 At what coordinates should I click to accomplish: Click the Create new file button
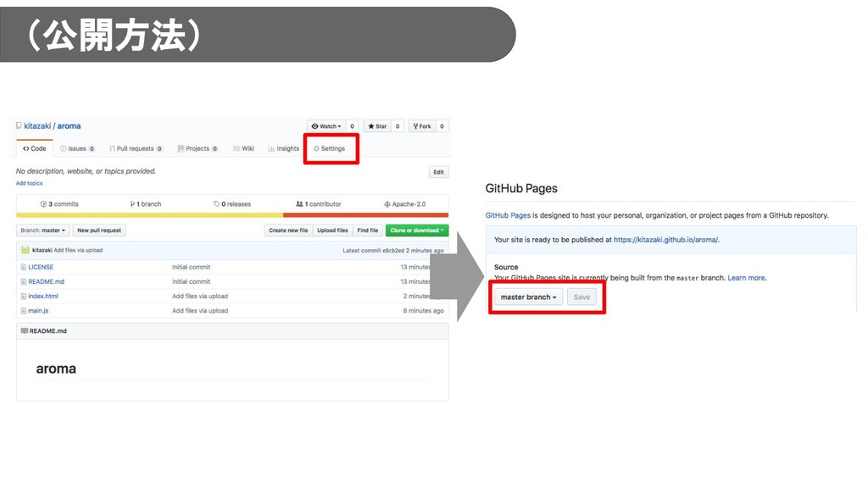click(288, 230)
